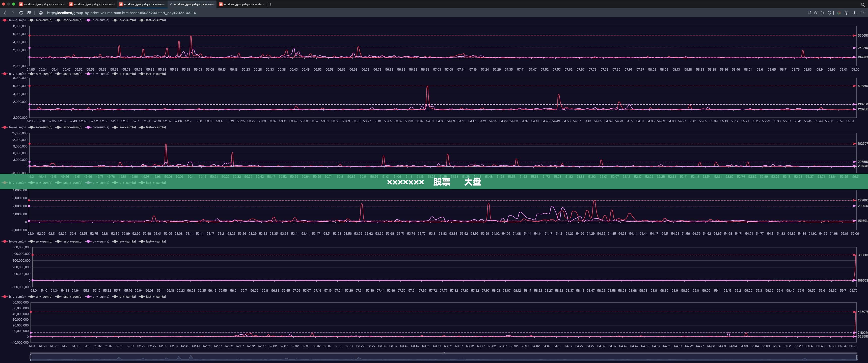Screen dimensions: 868x363
Task: Toggle a-v-sum(a) in fifth chart legend
Action: coord(124,241)
